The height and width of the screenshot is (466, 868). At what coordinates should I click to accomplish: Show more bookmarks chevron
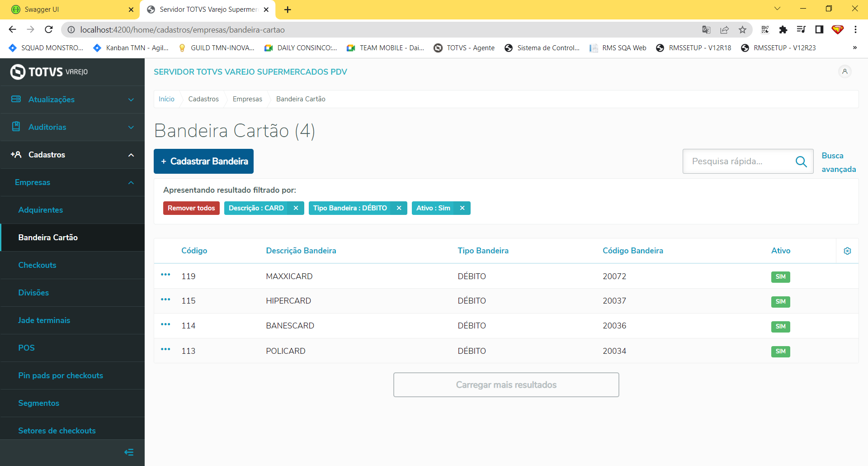point(855,48)
